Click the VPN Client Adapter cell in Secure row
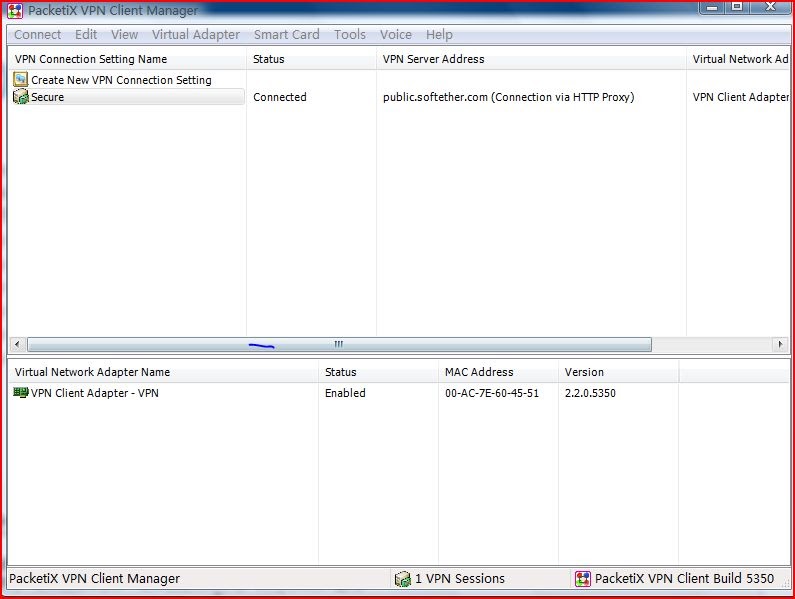This screenshot has width=795, height=599. click(x=741, y=97)
